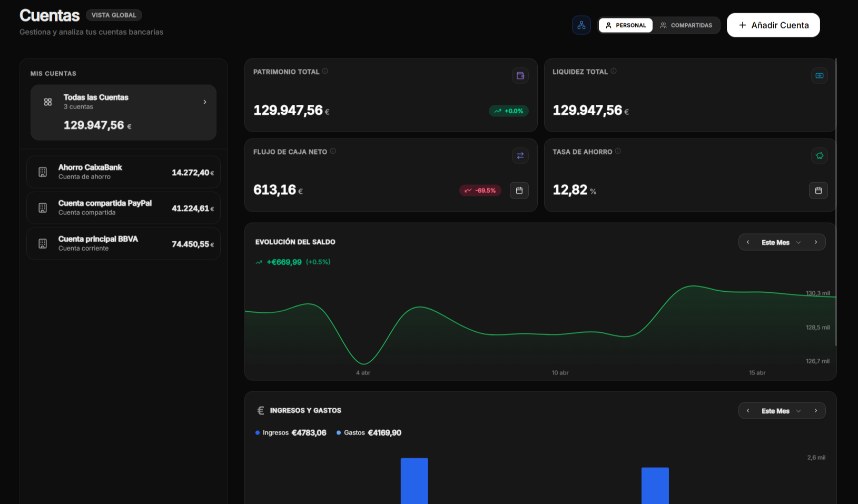
Task: Click the +0.0% change badge
Action: coord(509,111)
